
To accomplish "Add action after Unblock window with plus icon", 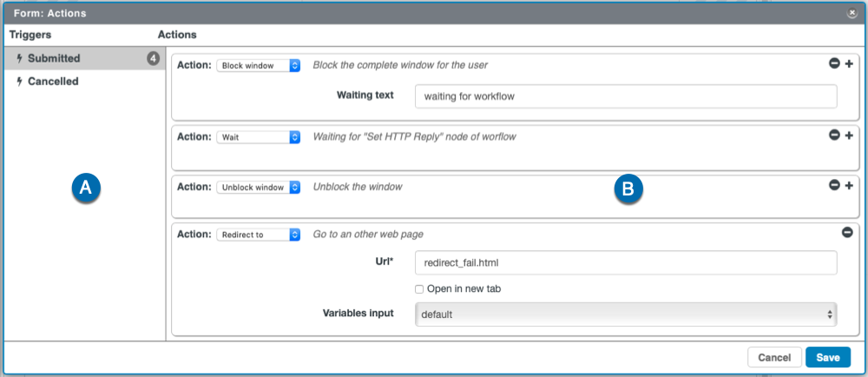I will coord(849,185).
